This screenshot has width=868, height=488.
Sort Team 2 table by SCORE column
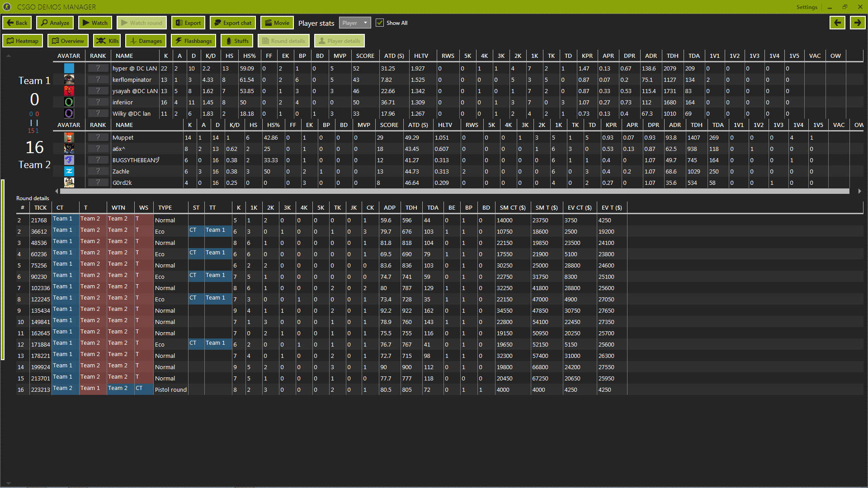[389, 125]
